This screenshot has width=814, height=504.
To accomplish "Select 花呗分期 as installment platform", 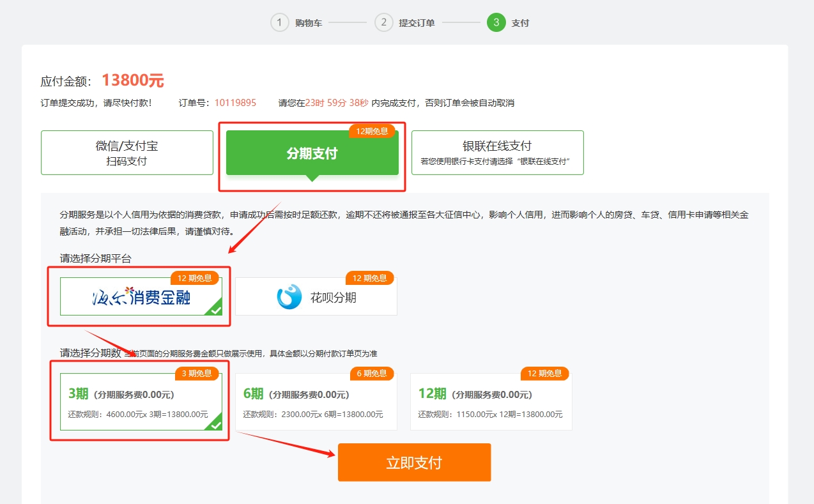I will [316, 297].
